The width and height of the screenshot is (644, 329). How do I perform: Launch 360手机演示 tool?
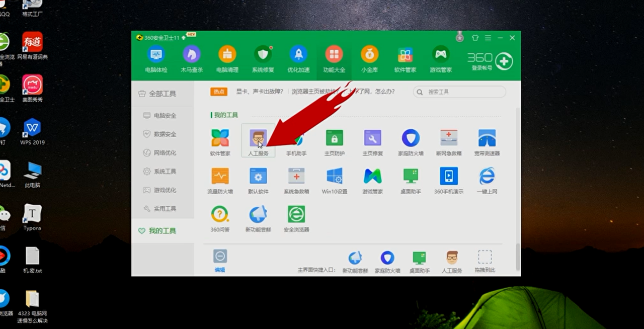tap(449, 181)
